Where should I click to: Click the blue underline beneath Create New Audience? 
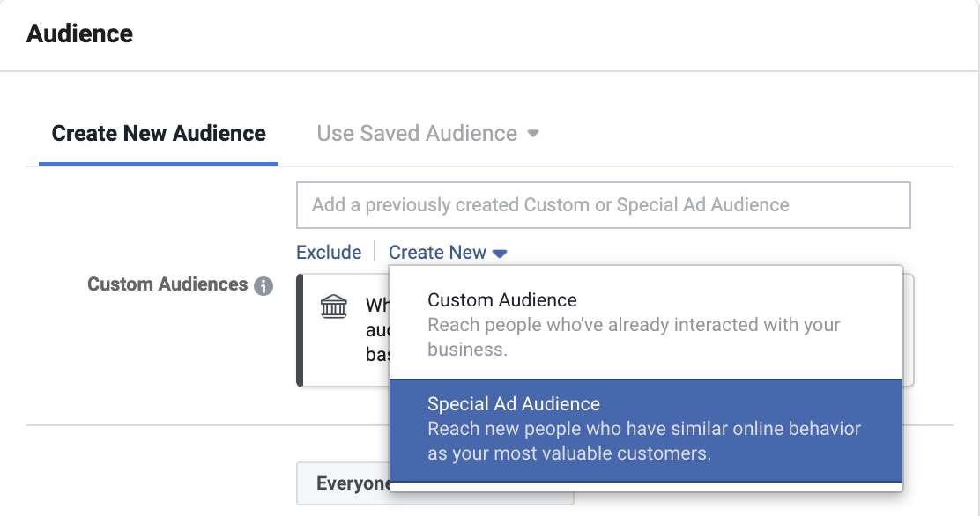[159, 164]
